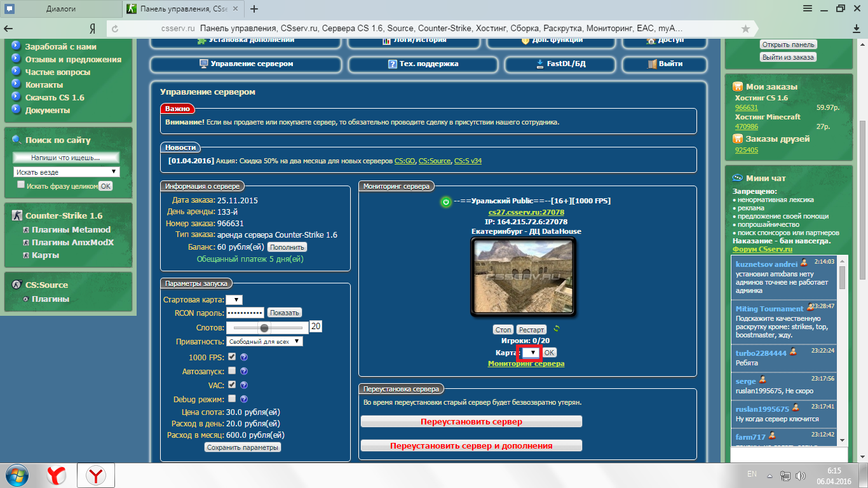This screenshot has width=868, height=488.
Task: Click the browser back arrow
Action: 9,29
